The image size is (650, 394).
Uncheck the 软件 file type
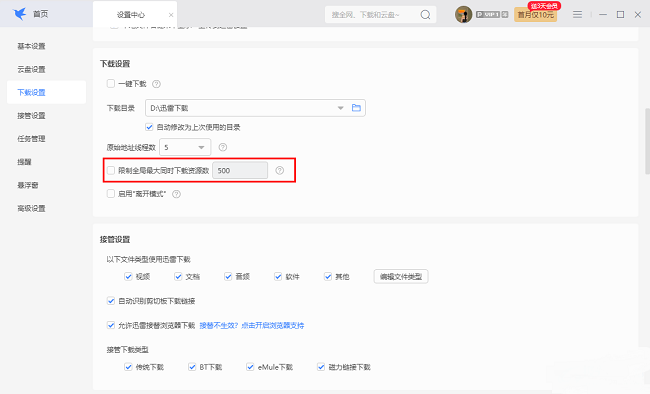coord(278,276)
